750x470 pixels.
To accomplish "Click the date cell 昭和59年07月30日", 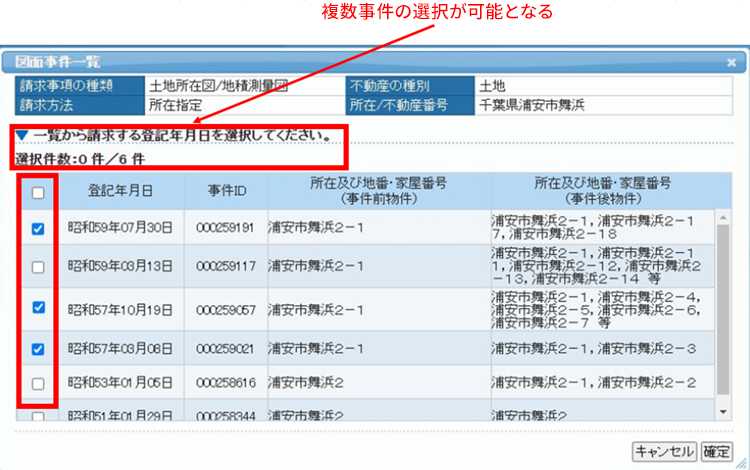I will coord(120,228).
